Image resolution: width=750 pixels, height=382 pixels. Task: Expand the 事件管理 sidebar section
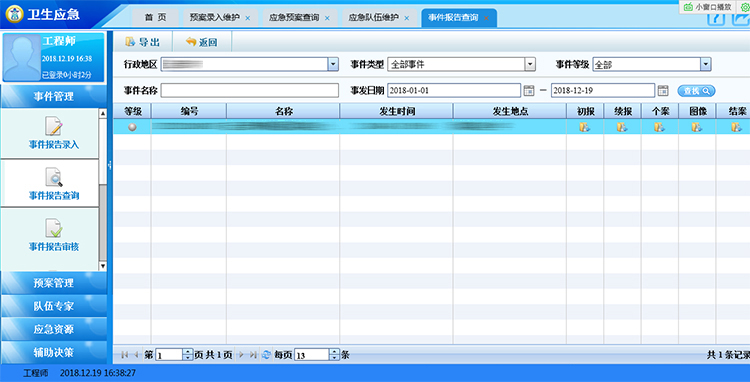pyautogui.click(x=54, y=97)
